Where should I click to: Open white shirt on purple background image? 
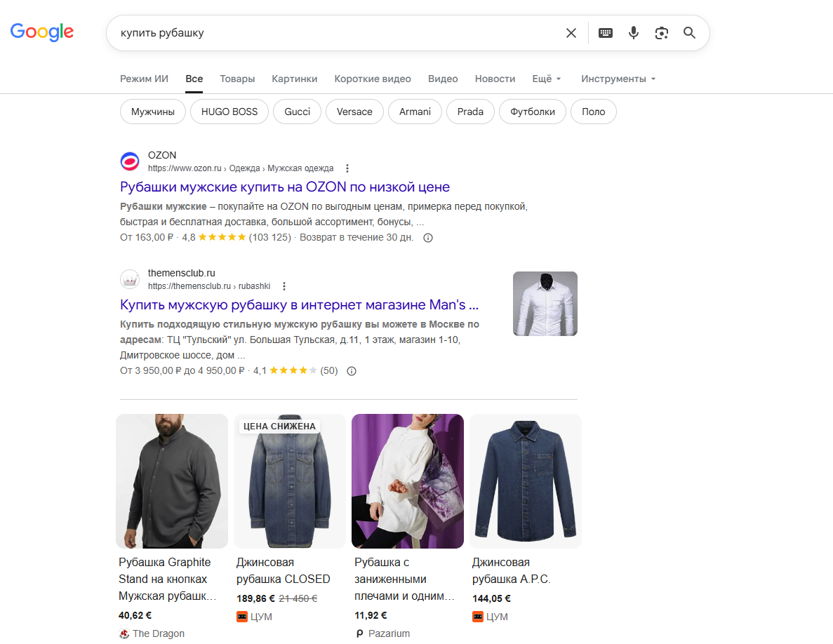408,481
